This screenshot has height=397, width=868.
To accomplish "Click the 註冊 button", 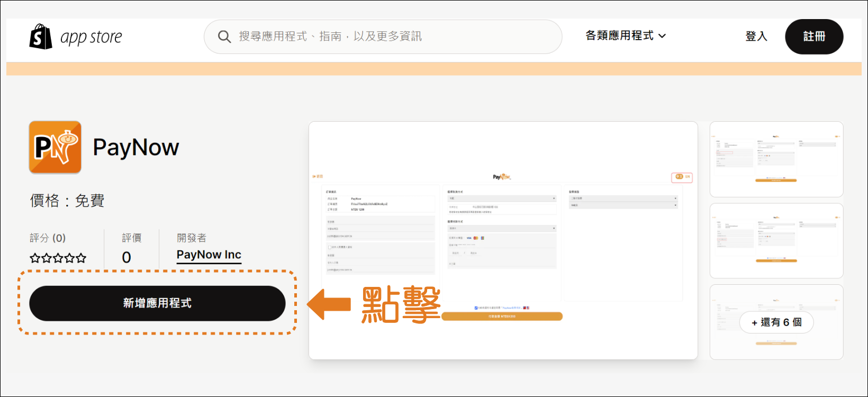I will click(x=814, y=37).
